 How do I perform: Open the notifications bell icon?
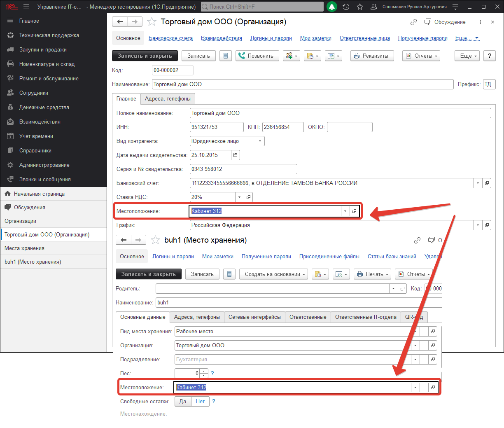coord(331,7)
